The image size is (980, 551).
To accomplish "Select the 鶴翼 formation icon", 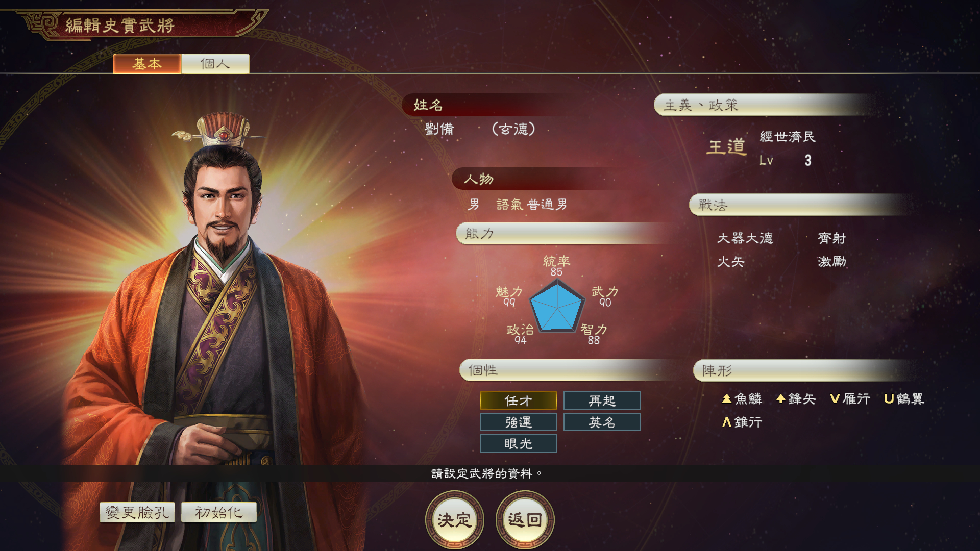I will point(889,399).
